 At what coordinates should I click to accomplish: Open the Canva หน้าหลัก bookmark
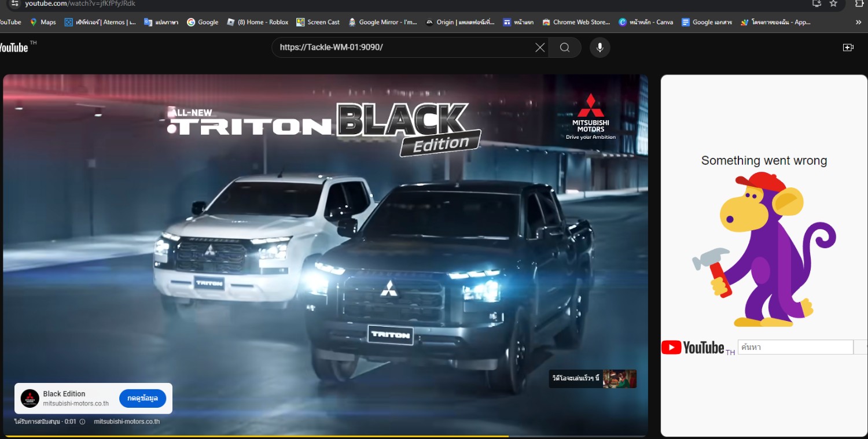click(x=646, y=22)
